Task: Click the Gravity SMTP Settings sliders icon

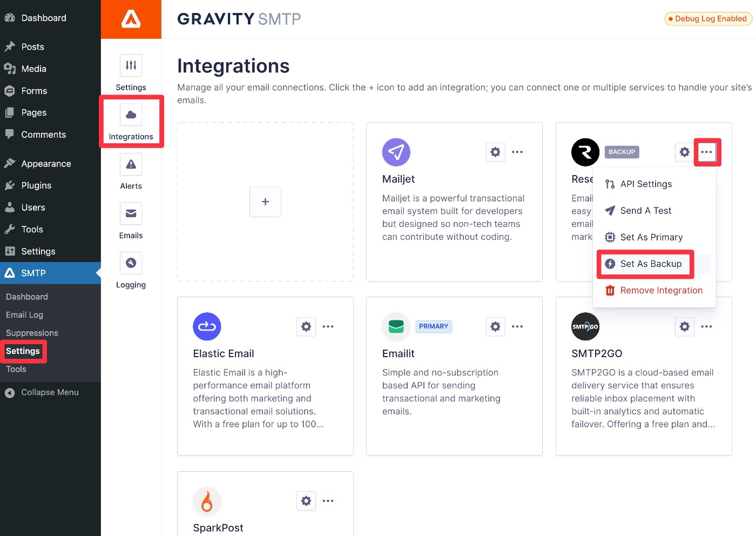Action: tap(131, 66)
